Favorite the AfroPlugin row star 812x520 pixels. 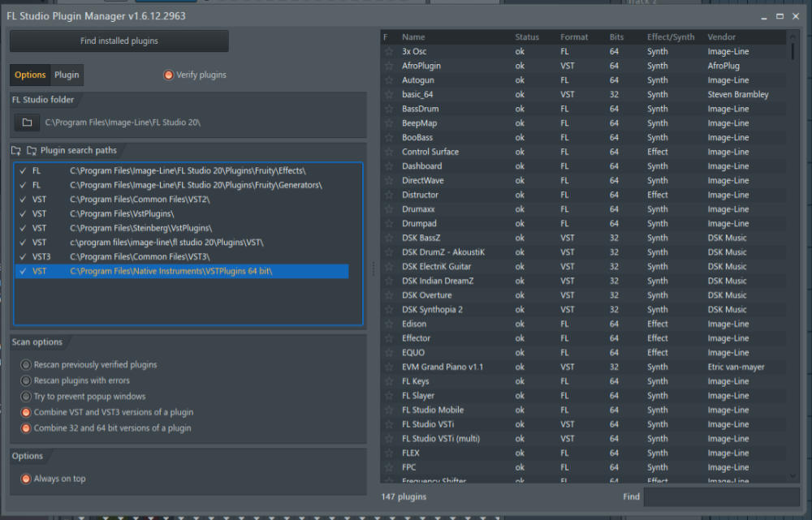(x=388, y=66)
